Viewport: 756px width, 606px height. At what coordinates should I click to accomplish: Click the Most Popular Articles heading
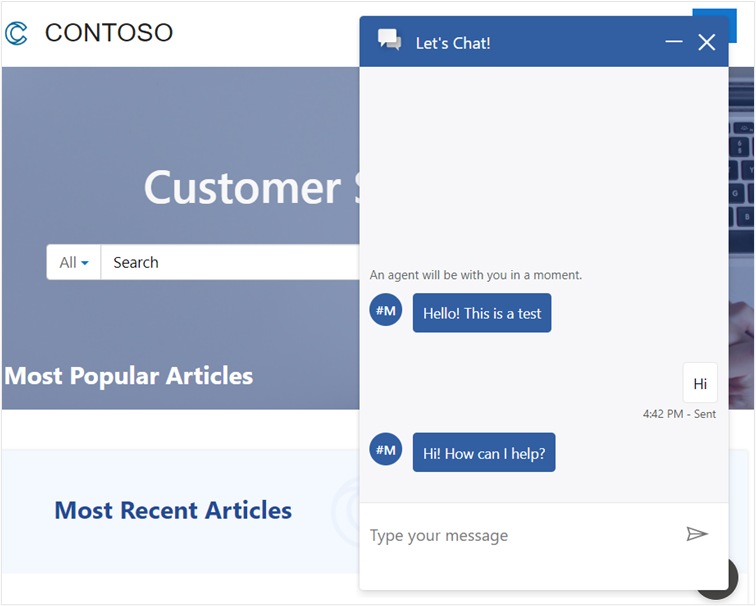pyautogui.click(x=129, y=376)
